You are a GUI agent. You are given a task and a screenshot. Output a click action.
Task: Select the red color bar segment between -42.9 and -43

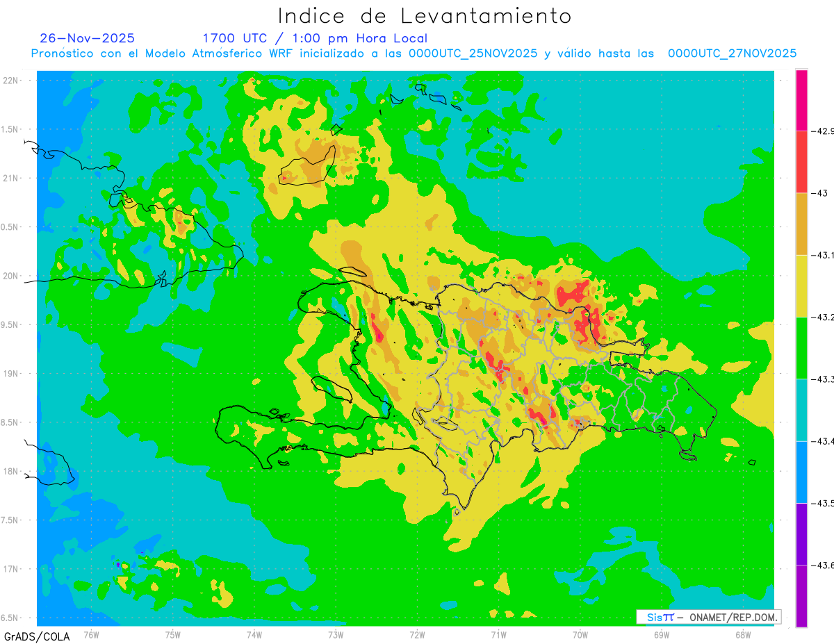[x=801, y=162]
